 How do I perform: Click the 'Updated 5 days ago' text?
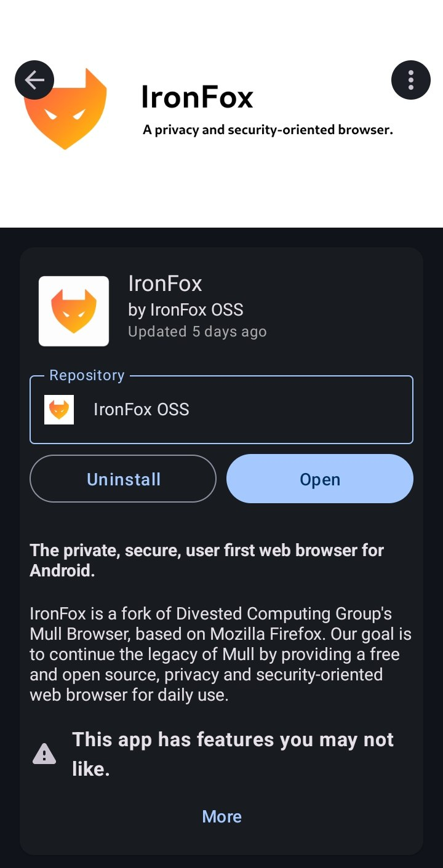coord(197,332)
